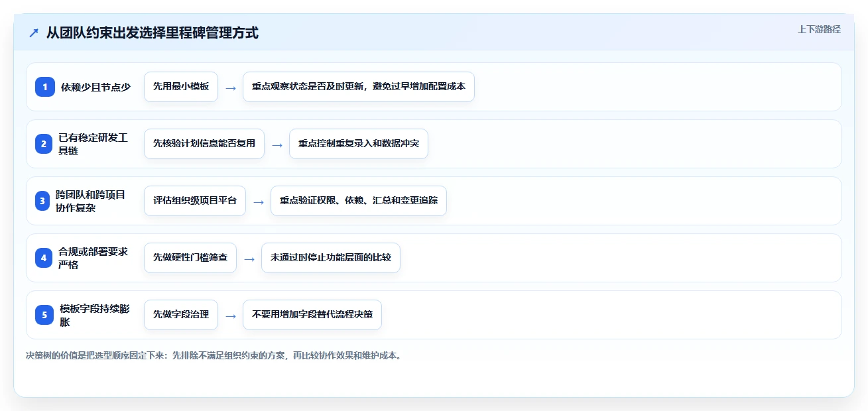The width and height of the screenshot is (868, 411).
Task: Click the 依赖少且节点少 condition
Action: pyautogui.click(x=96, y=87)
